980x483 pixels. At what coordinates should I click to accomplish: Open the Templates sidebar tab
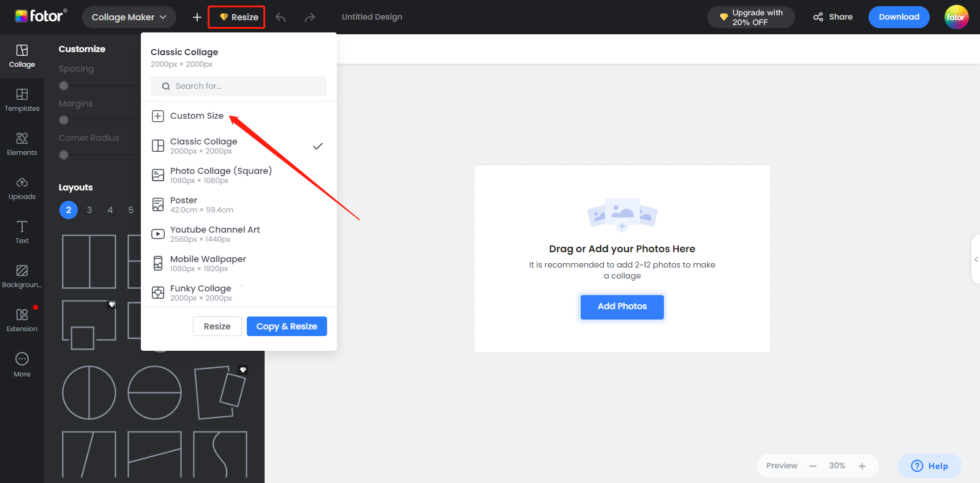pos(22,100)
